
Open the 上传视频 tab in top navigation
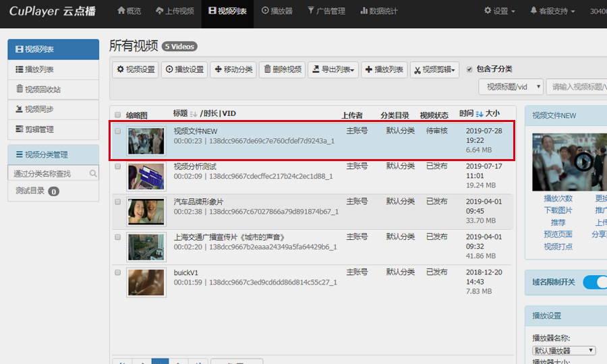pos(175,11)
